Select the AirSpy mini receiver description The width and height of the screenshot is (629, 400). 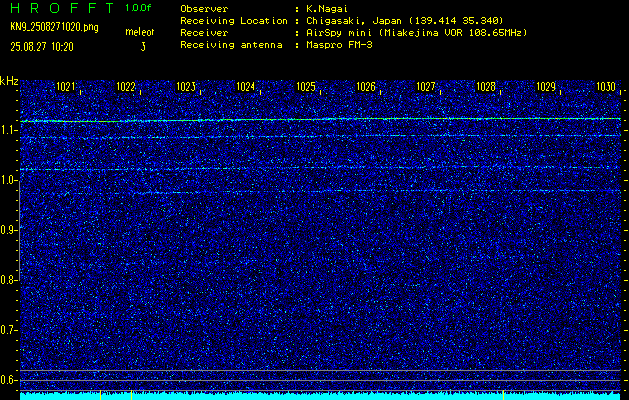pyautogui.click(x=416, y=33)
